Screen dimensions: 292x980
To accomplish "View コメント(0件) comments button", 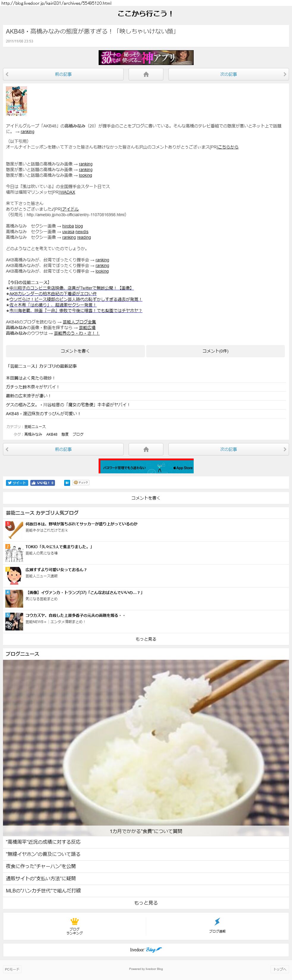I will point(215,351).
